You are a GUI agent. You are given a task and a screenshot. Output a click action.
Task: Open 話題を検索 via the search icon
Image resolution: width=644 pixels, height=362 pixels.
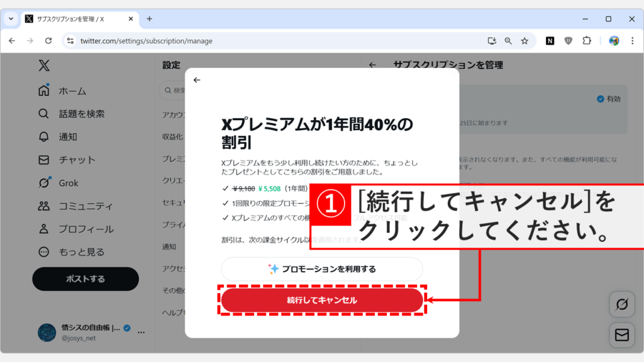[42, 114]
